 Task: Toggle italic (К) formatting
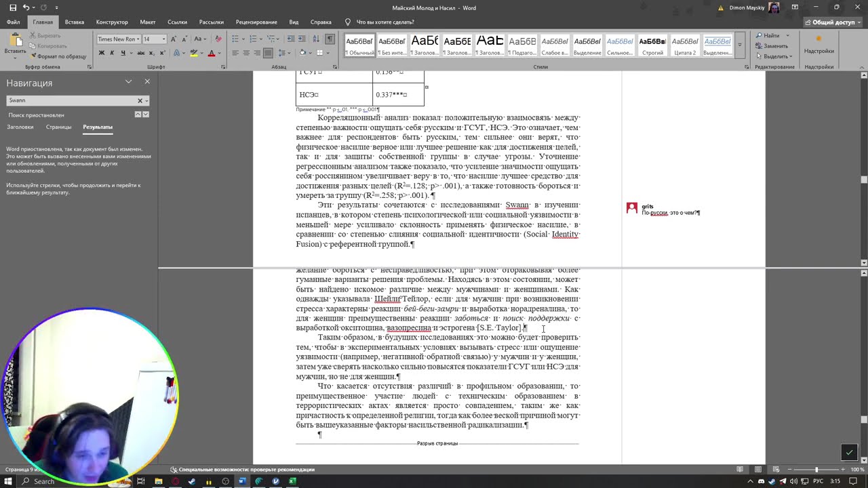(x=112, y=53)
